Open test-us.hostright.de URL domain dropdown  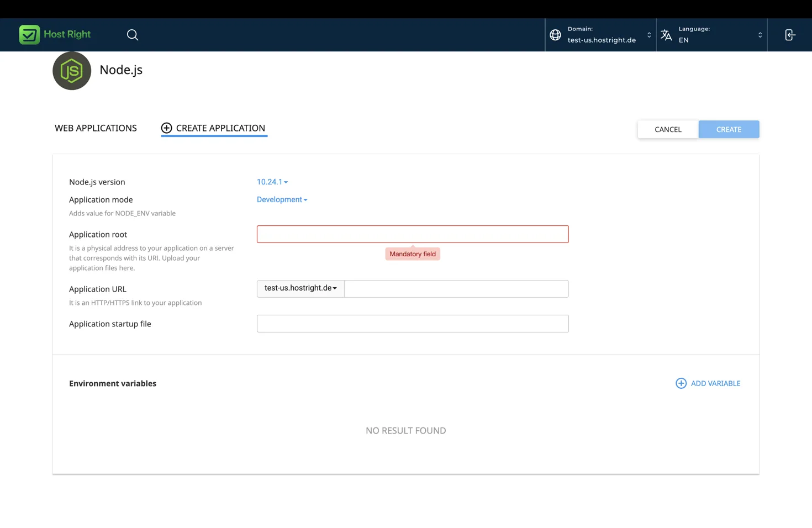[300, 288]
